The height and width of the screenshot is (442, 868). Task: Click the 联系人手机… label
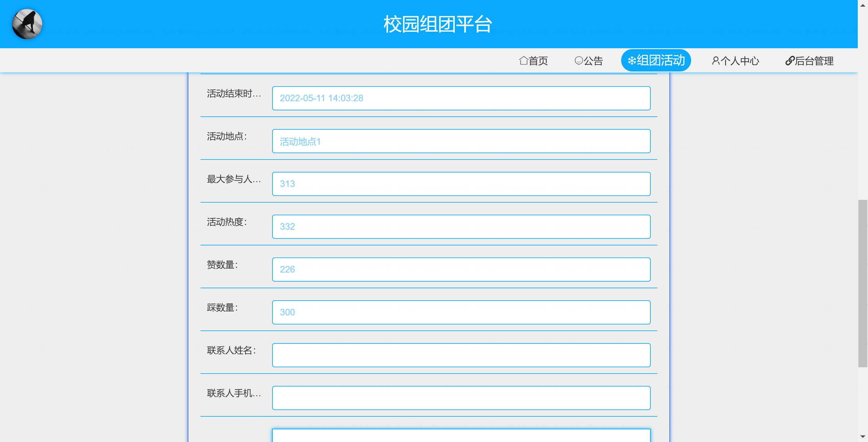click(x=234, y=393)
